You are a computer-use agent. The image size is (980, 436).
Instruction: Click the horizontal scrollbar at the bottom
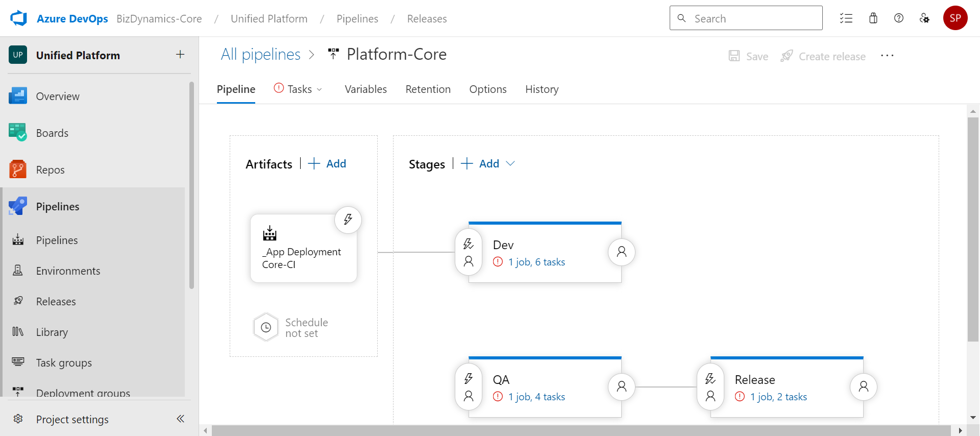click(x=581, y=431)
